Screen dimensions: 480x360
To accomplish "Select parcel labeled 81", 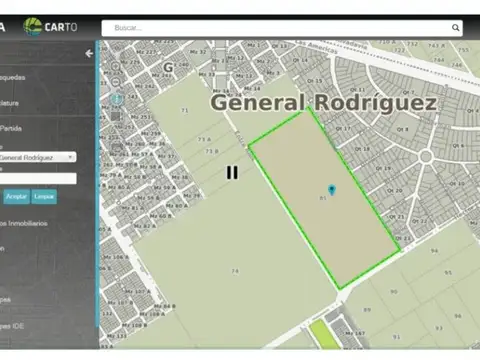I will coord(323,198).
